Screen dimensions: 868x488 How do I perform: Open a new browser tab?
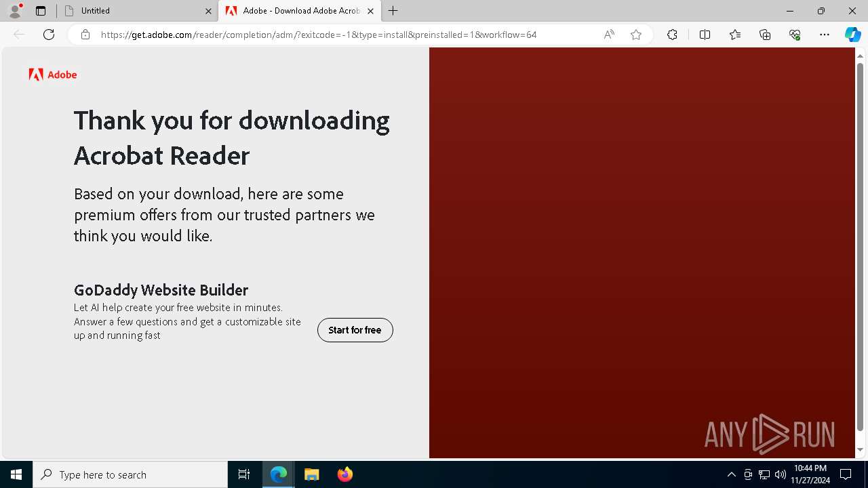tap(393, 11)
